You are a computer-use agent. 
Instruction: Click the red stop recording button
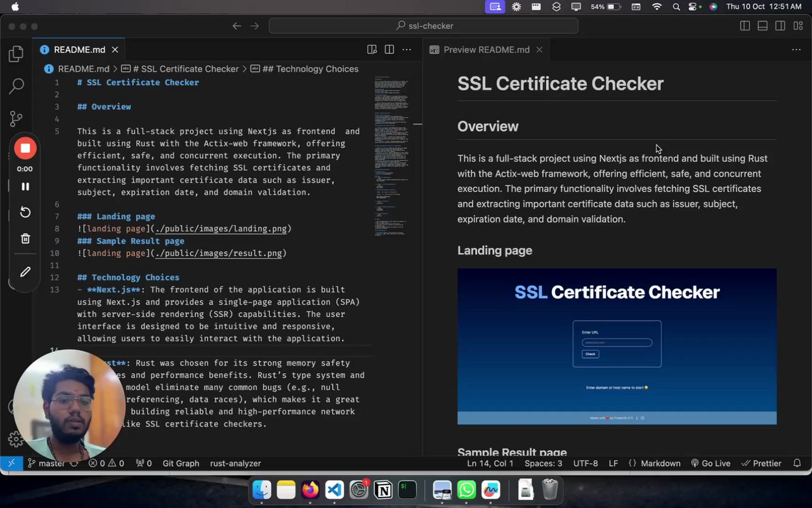(x=25, y=149)
